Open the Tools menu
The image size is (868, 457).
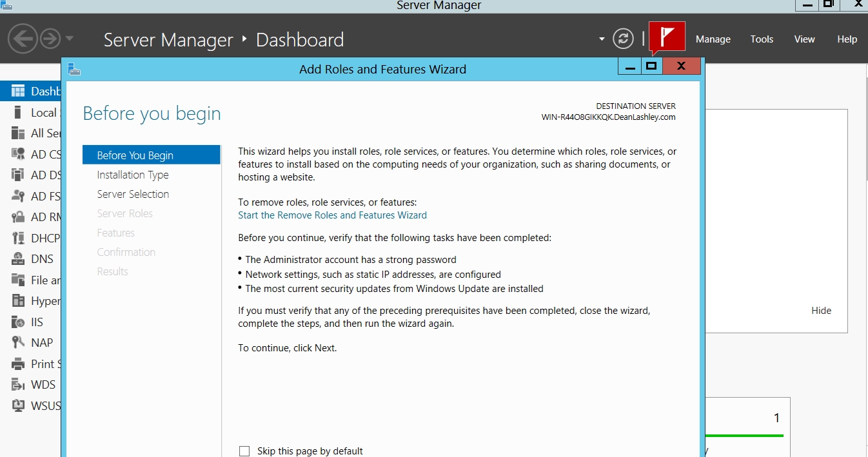(x=762, y=39)
